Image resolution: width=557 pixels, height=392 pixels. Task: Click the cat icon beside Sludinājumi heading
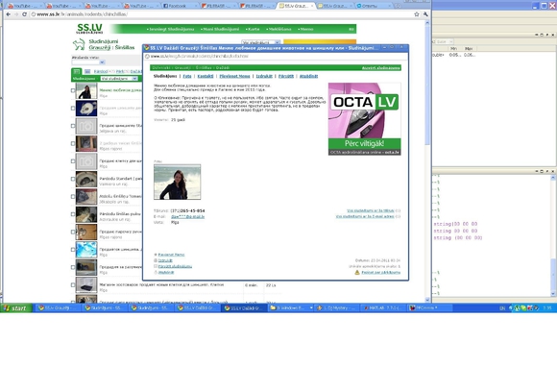(79, 44)
